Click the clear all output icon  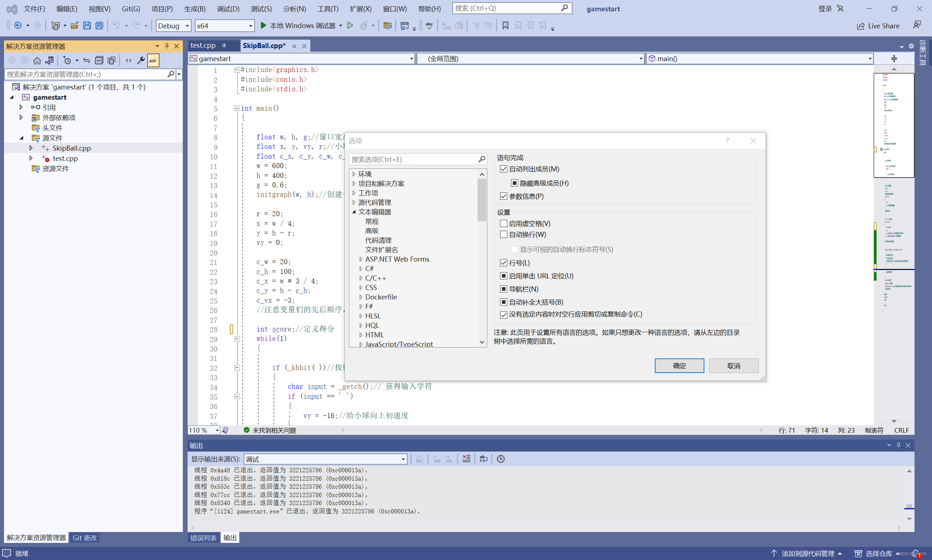click(467, 459)
